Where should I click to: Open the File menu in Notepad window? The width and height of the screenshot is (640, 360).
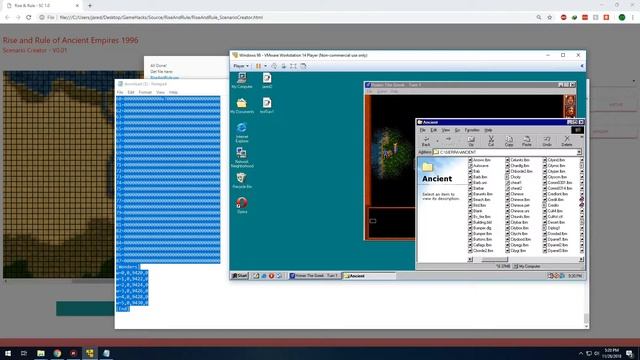click(120, 92)
